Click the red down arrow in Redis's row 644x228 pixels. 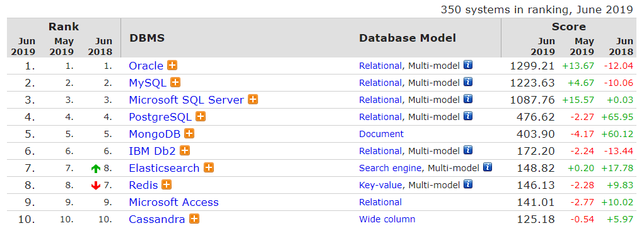coord(96,186)
